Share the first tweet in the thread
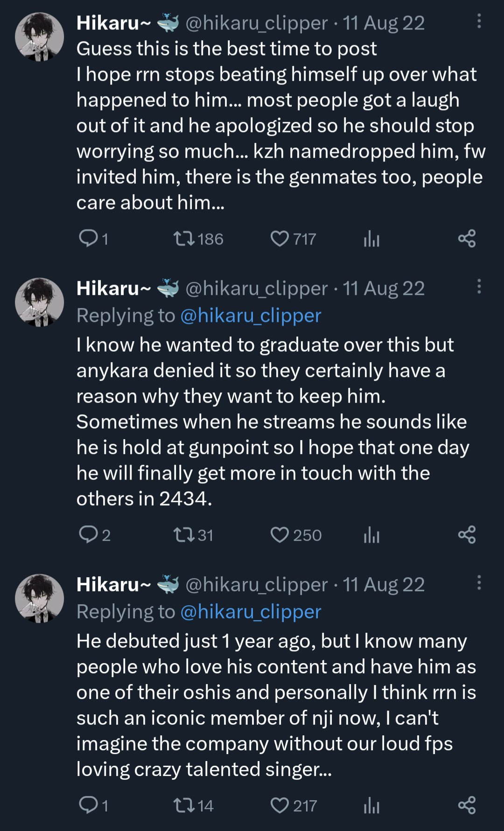The width and height of the screenshot is (504, 831). [467, 239]
